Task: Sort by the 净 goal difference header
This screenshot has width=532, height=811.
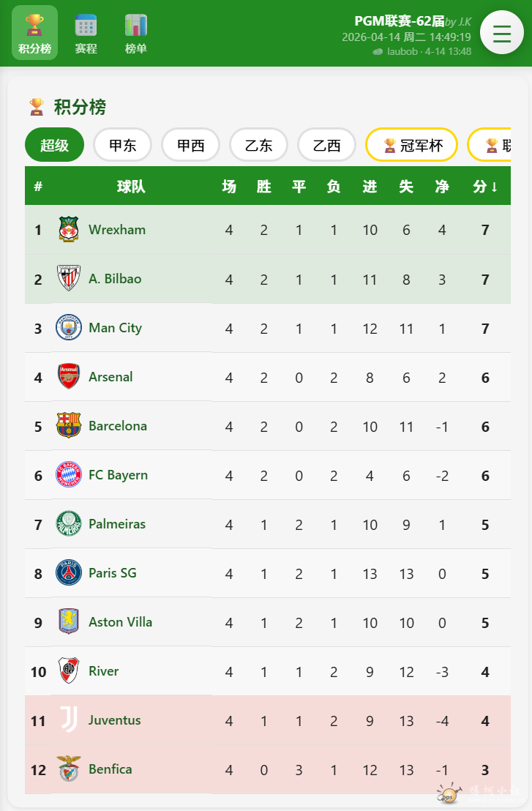Action: pyautogui.click(x=442, y=187)
